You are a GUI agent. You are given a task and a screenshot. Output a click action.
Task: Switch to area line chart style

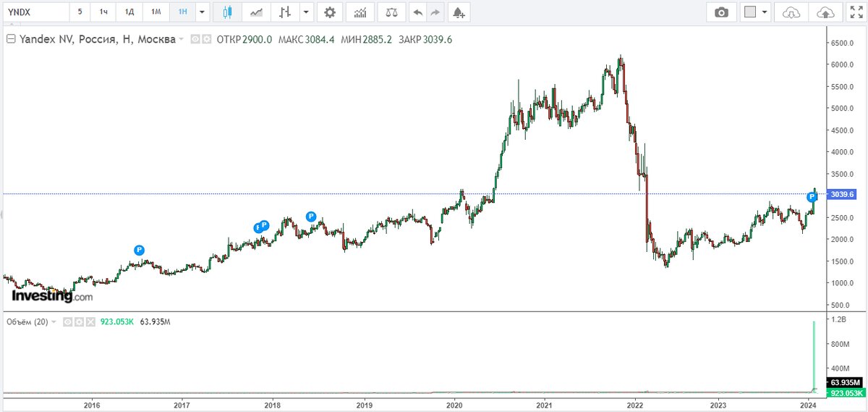pyautogui.click(x=256, y=12)
